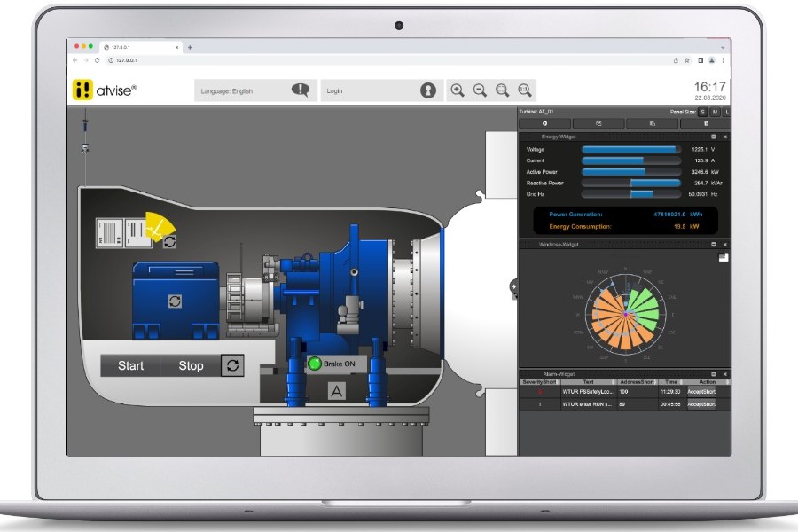Image resolution: width=798 pixels, height=532 pixels.
Task: Select panel size M
Action: (715, 112)
